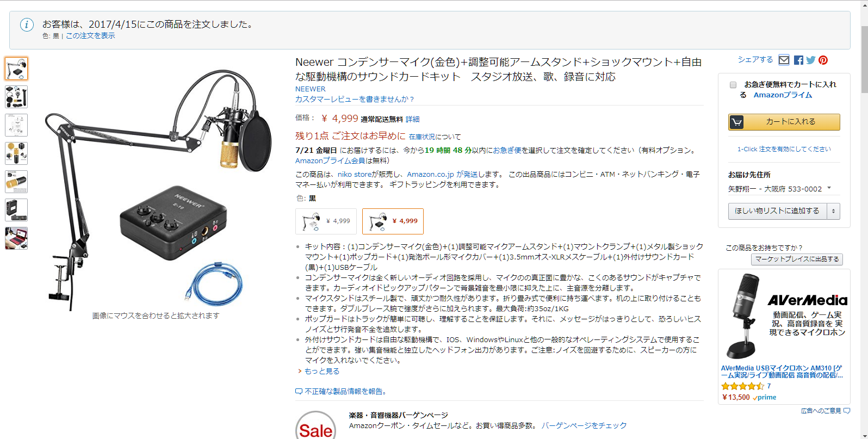Share this product on Twitter
The image size is (868, 439).
click(811, 60)
